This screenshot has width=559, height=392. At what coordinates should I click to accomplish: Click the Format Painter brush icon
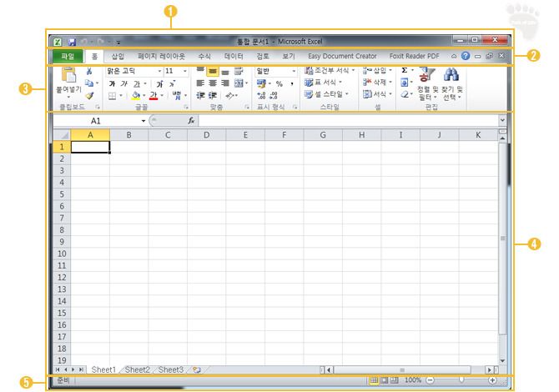click(x=89, y=95)
